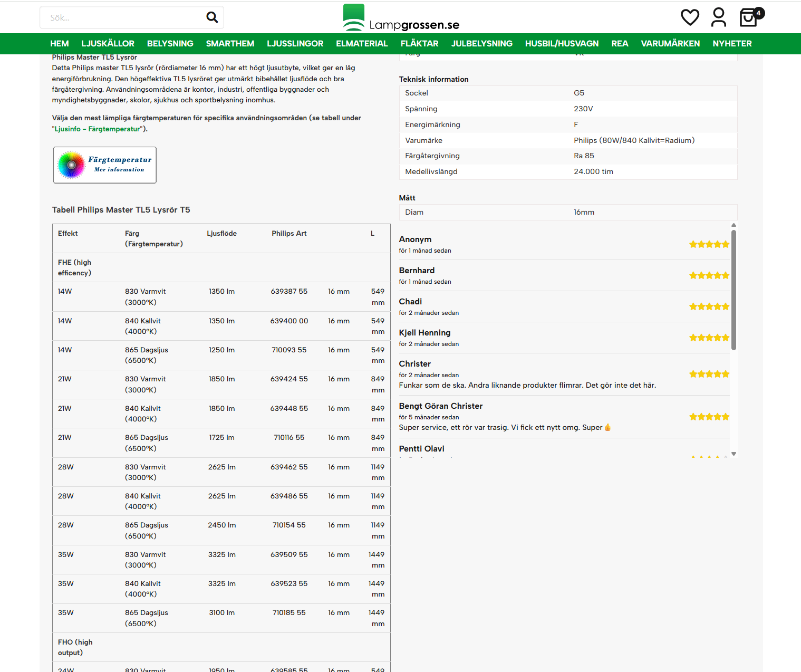Open the LJUSKÄLLOR menu
The image size is (801, 672).
point(108,44)
